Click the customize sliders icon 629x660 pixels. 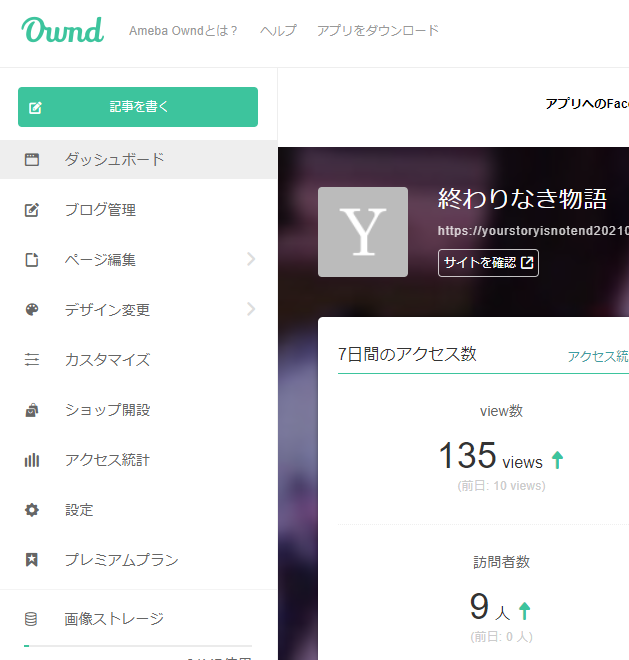point(32,360)
